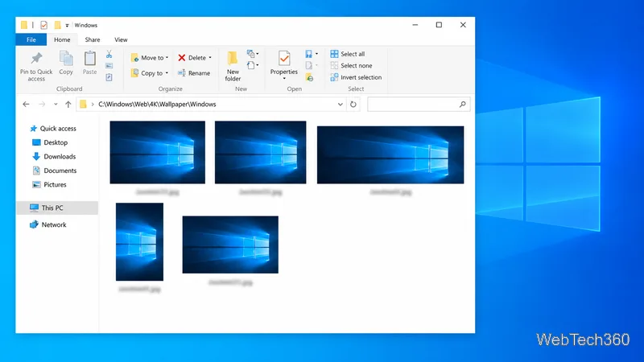
Task: Select the middle wallpaper thumbnail in top row
Action: tap(260, 152)
